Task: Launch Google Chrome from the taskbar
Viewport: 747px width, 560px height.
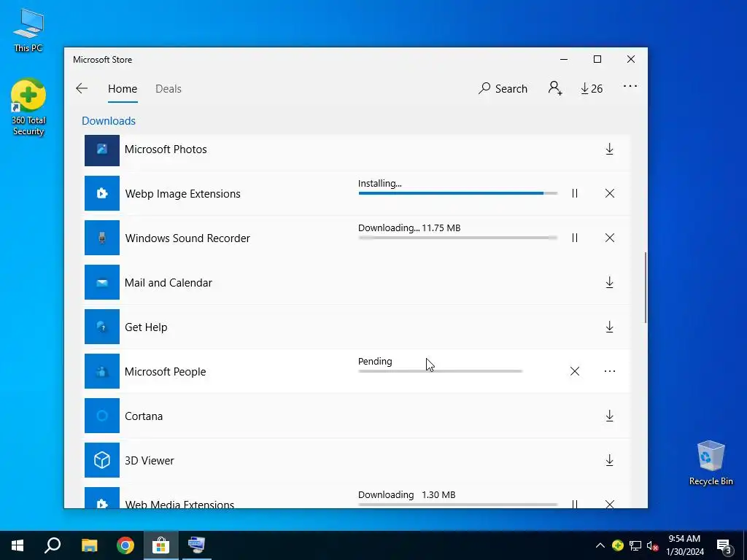Action: 125,545
